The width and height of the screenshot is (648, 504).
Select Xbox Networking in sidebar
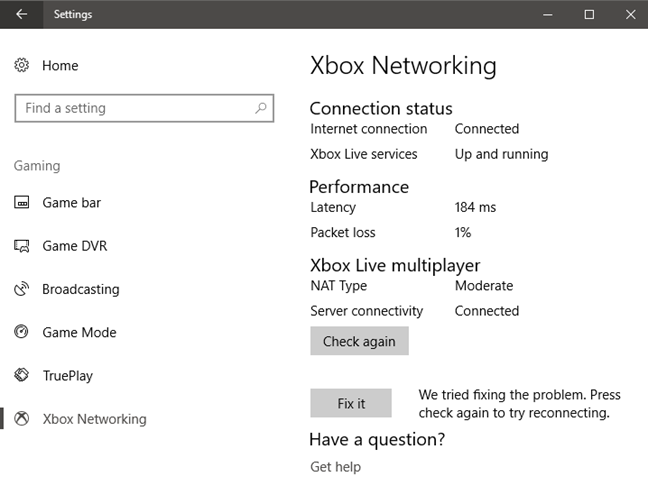[x=95, y=419]
